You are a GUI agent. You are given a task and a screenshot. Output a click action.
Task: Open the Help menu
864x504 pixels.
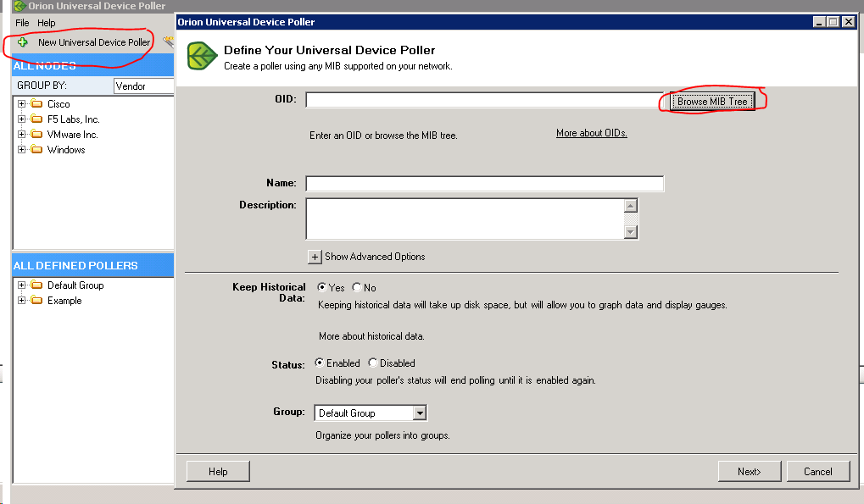[47, 23]
